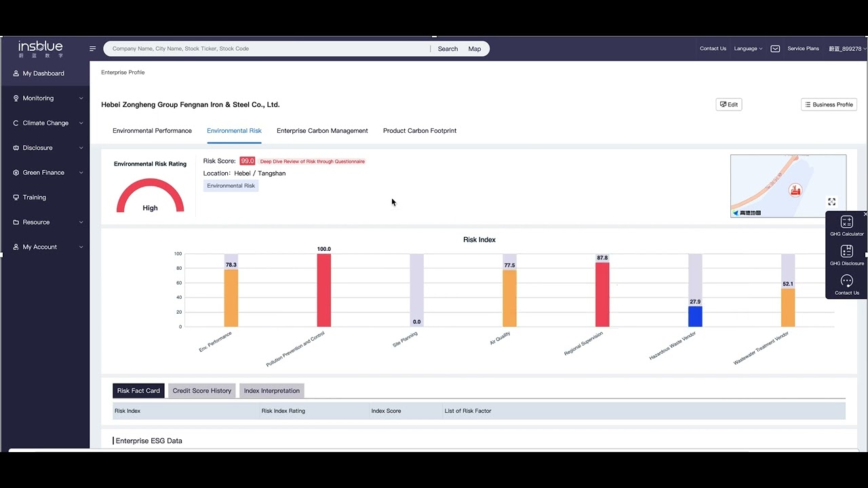Switch to Enterprise Carbon Management tab
This screenshot has height=488, width=868.
[322, 131]
